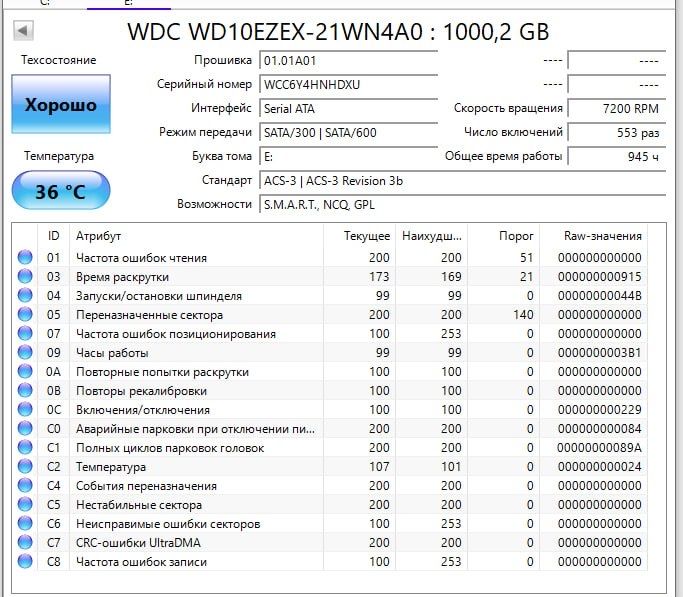
Task: Click the S.M.A.R.T., NCQ, GPL features field
Action: click(x=463, y=205)
